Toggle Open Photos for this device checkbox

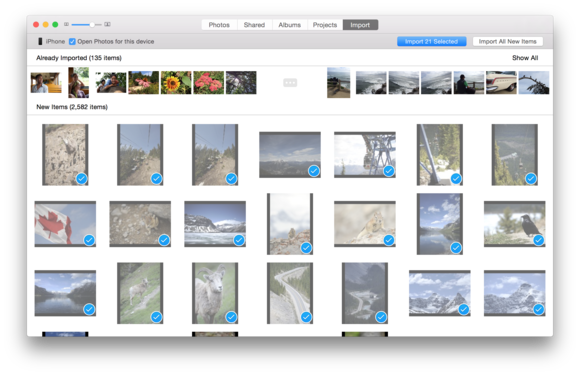tap(72, 41)
